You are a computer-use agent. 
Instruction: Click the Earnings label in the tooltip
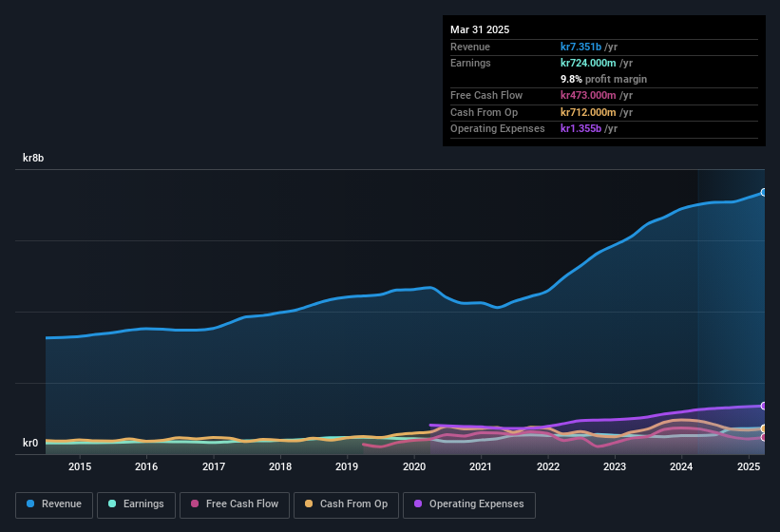[x=470, y=63]
